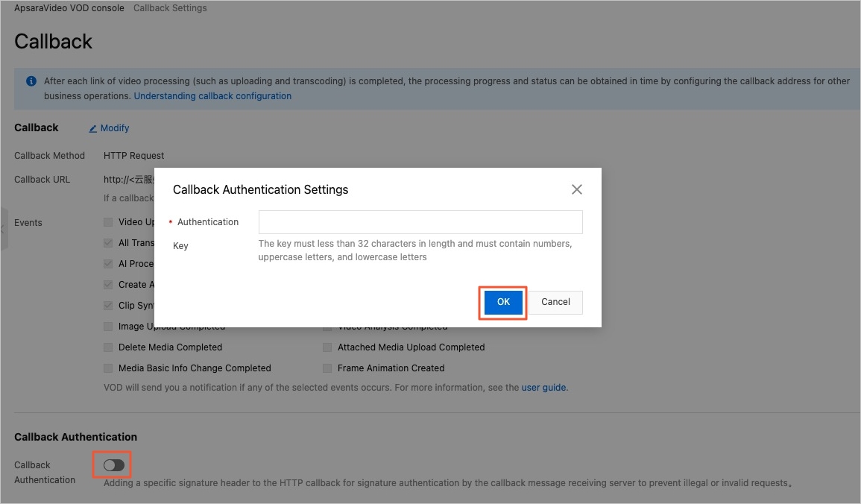
Task: Select the Callback Settings breadcrumb
Action: (x=170, y=7)
